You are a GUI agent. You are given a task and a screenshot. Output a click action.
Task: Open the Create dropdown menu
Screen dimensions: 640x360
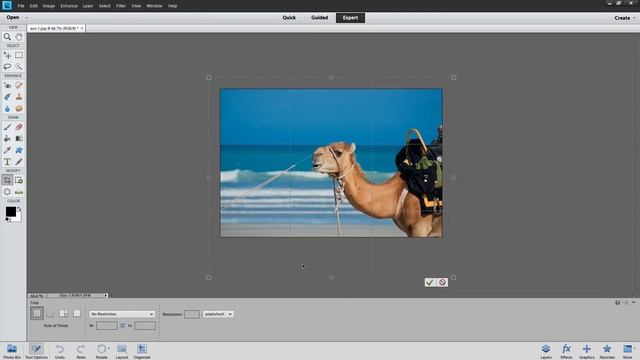tap(625, 18)
